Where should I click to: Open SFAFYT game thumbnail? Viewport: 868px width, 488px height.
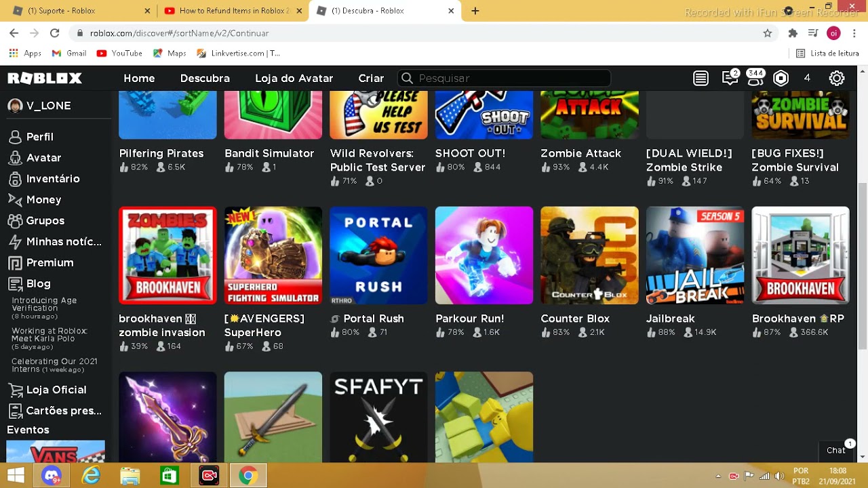point(378,417)
